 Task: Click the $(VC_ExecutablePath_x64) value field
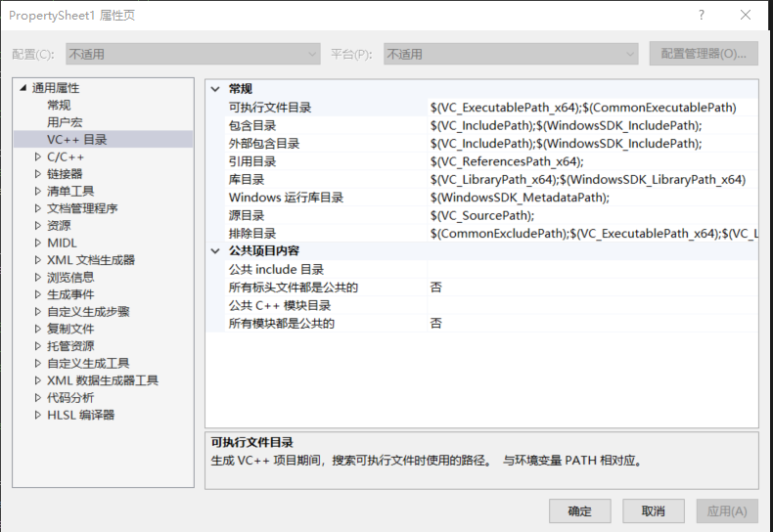point(593,108)
